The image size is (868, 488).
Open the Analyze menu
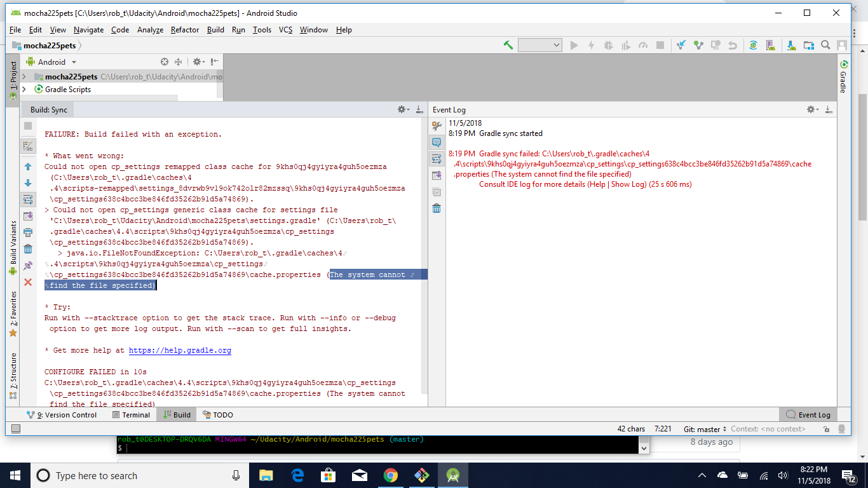pyautogui.click(x=150, y=30)
